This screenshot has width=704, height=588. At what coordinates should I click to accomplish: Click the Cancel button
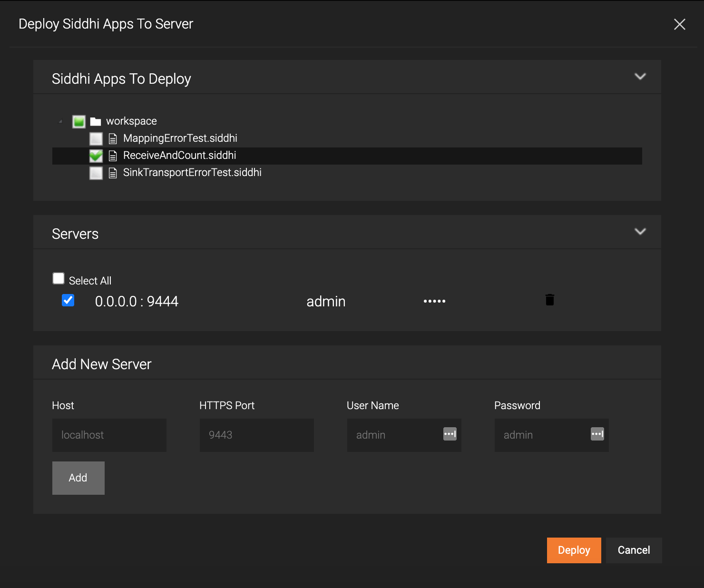634,550
